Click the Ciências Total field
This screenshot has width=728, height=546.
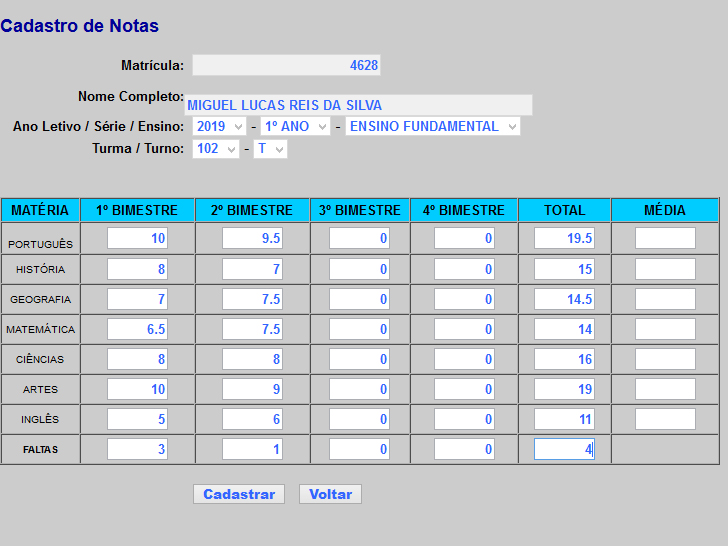coord(564,359)
